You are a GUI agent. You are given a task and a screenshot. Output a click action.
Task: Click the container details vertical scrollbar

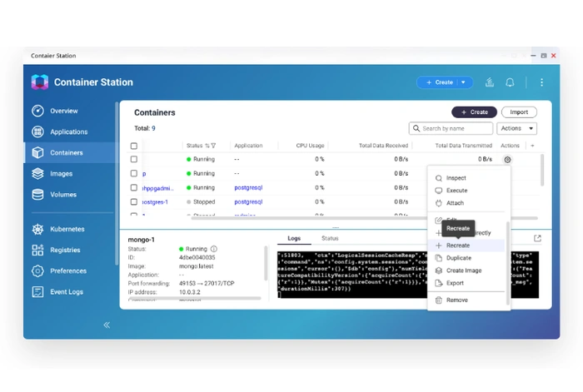[x=266, y=263]
